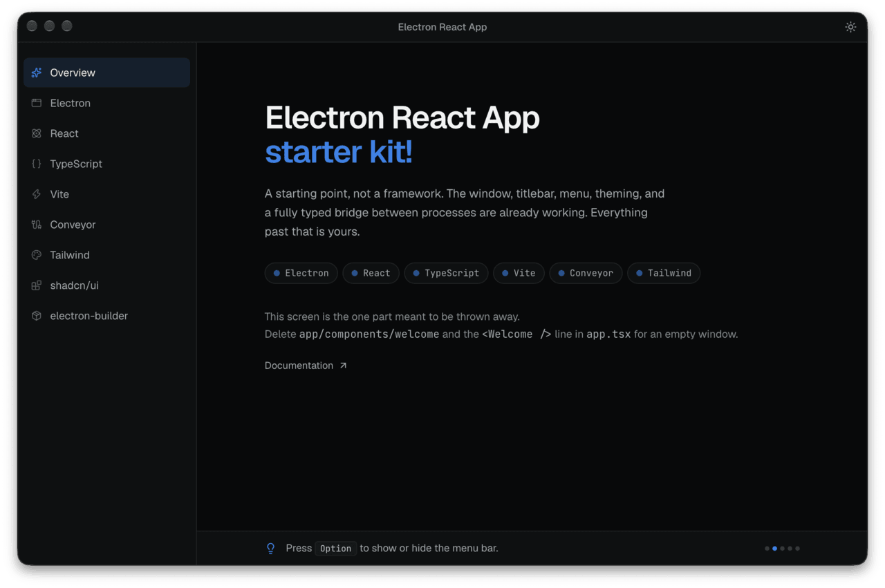Click "This screen is the one part" line
The image size is (885, 588).
392,316
